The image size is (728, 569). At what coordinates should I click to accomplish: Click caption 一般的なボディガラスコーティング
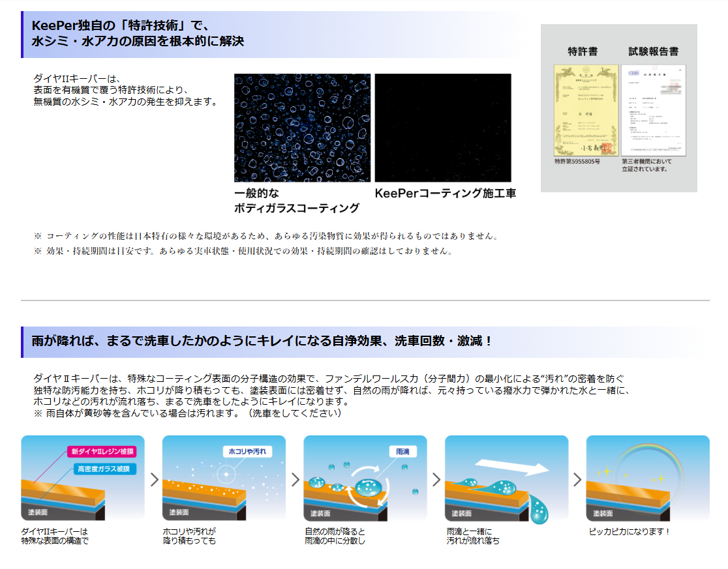[297, 201]
